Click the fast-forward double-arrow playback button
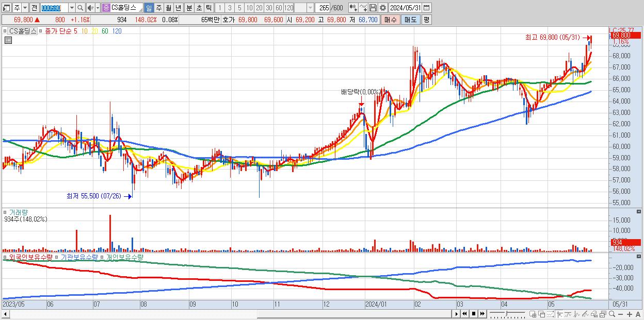Image resolution: width=644 pixels, height=320 pixels. pyautogui.click(x=482, y=314)
